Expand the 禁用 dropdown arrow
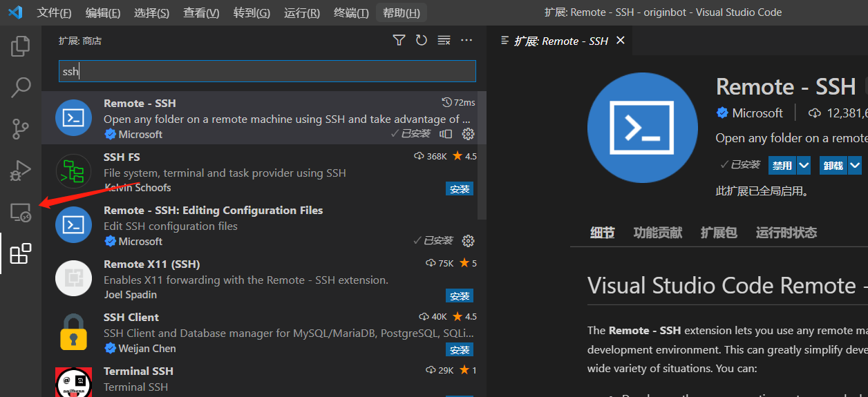 click(804, 166)
